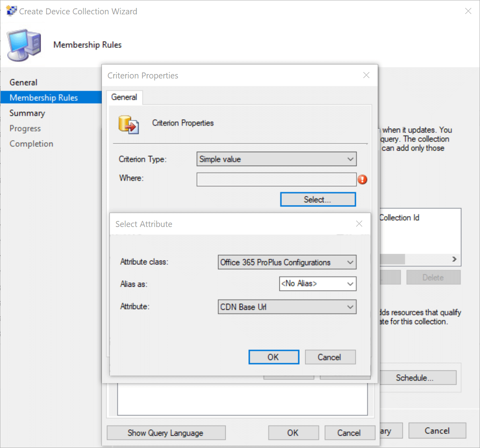The height and width of the screenshot is (448, 480).
Task: Go to the Summary wizard step
Action: click(x=27, y=113)
